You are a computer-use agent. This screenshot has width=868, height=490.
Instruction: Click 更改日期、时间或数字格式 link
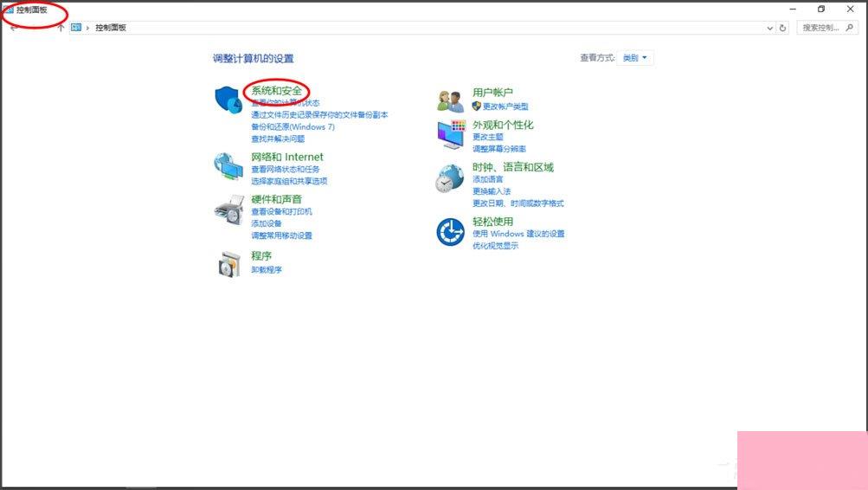tap(518, 203)
